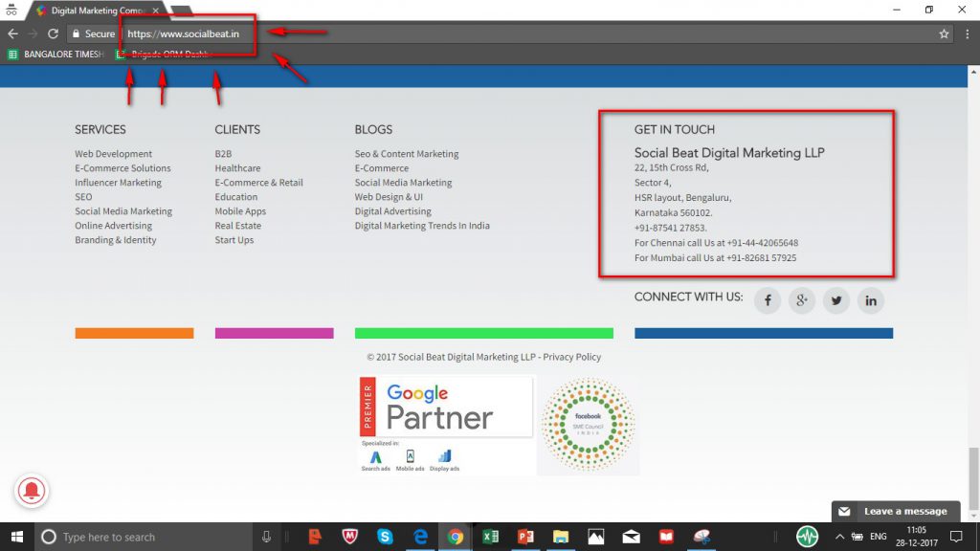Open the Twitter social icon

[x=836, y=300]
